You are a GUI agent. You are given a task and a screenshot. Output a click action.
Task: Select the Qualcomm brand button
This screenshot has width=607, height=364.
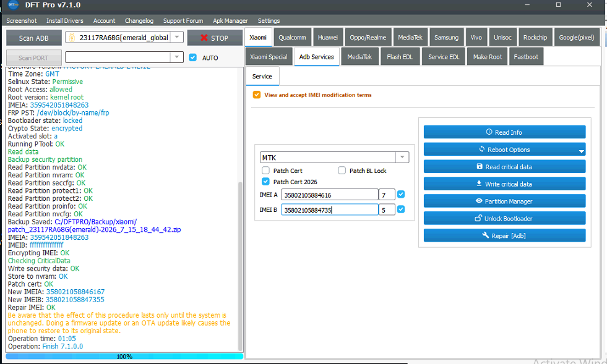pos(292,37)
